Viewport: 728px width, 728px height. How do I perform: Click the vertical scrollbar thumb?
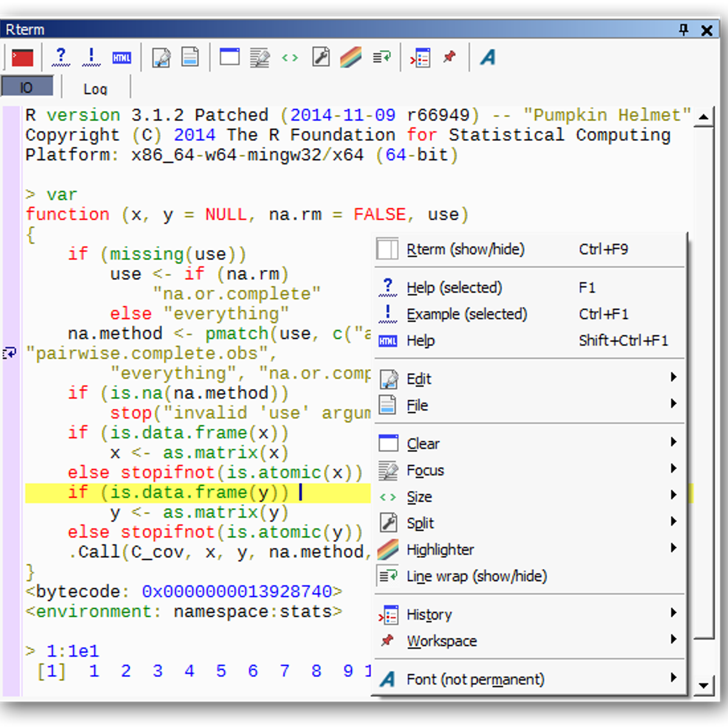point(704,382)
